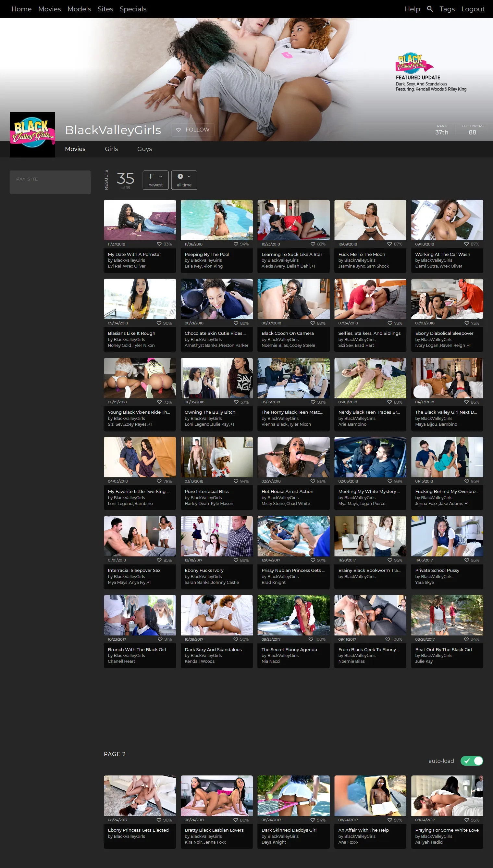Open the Models menu in top navigation
The height and width of the screenshot is (868, 493).
point(79,9)
